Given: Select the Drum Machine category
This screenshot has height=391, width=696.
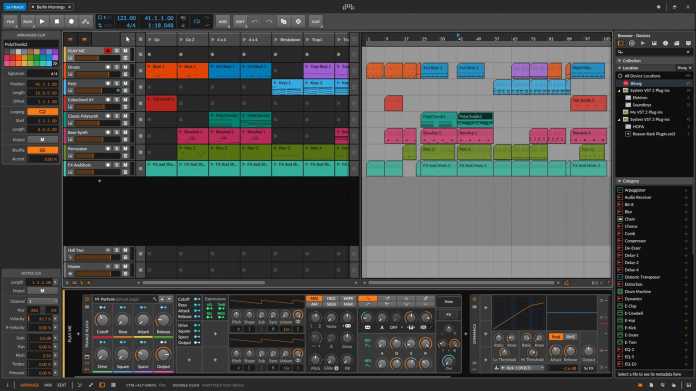Looking at the screenshot, I should (637, 292).
